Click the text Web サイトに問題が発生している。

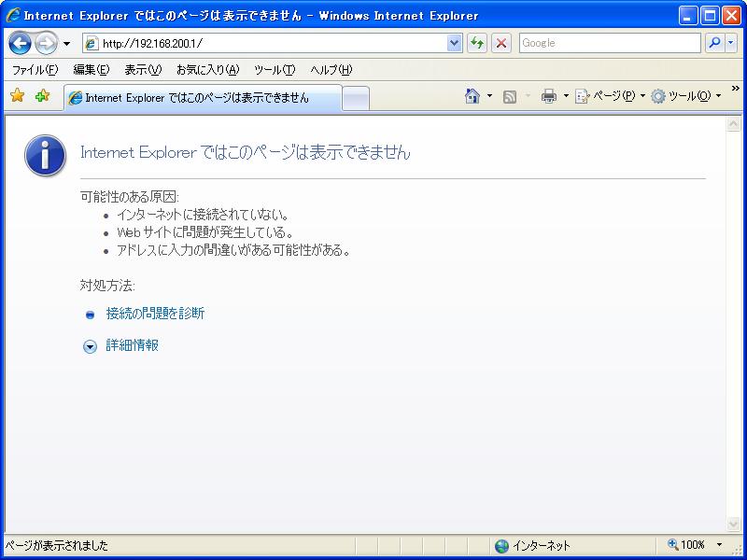[204, 232]
